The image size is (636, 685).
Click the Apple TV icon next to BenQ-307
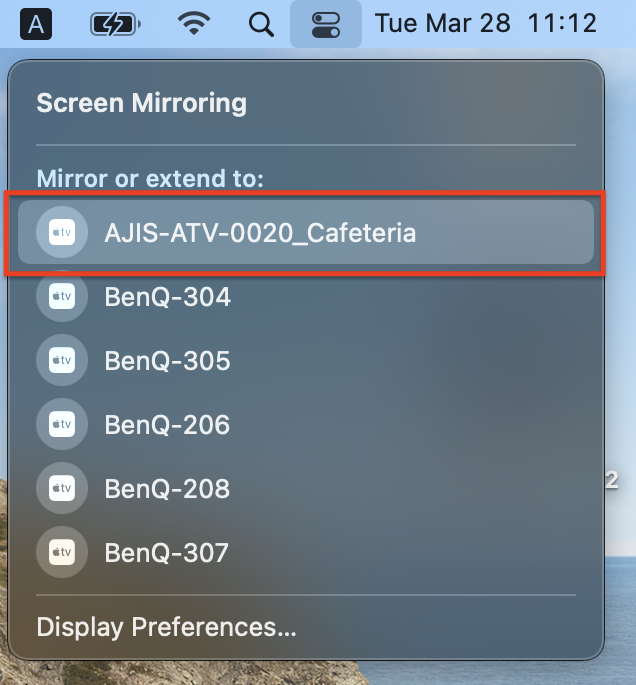(x=61, y=552)
